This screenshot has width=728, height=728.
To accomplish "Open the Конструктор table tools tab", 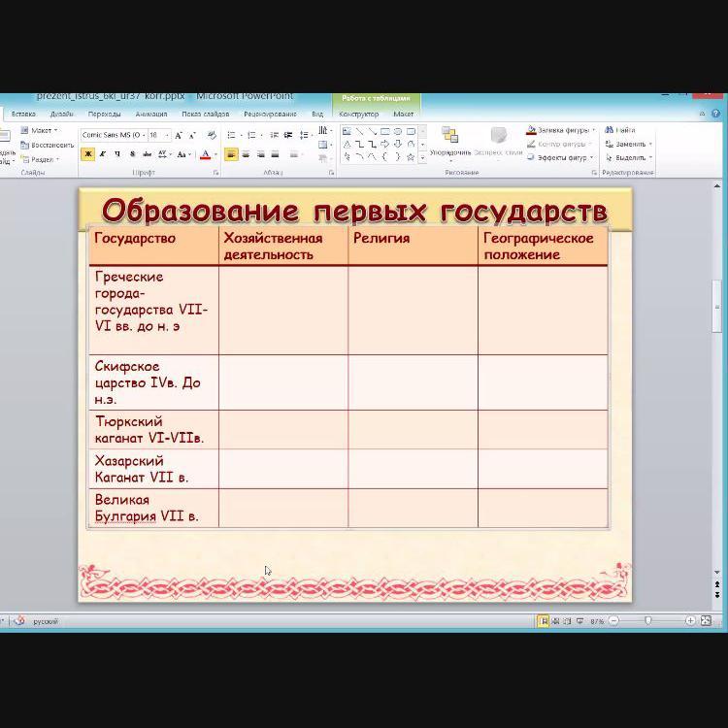I will click(359, 114).
